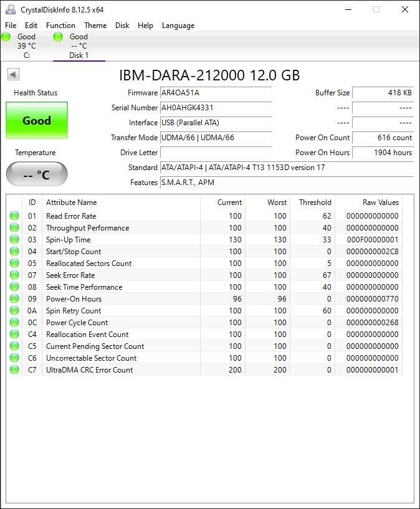The image size is (420, 509).
Task: Click the Current column header
Action: click(222, 202)
